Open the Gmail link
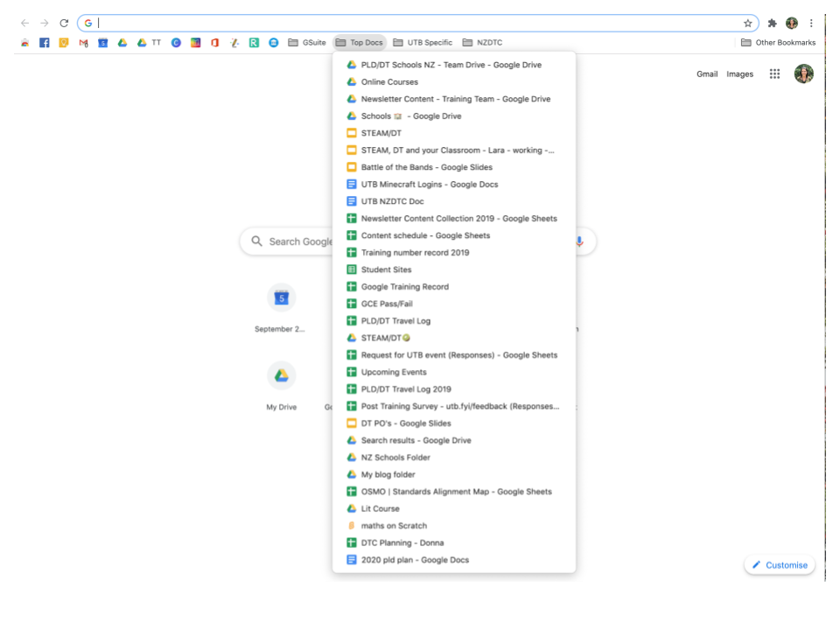The width and height of the screenshot is (840, 630). pyautogui.click(x=707, y=73)
